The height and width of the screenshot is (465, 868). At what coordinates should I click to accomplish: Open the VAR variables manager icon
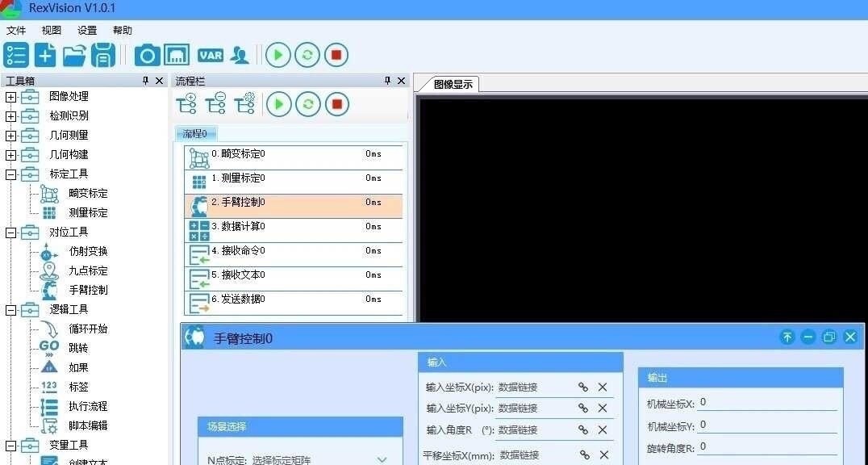click(x=210, y=55)
